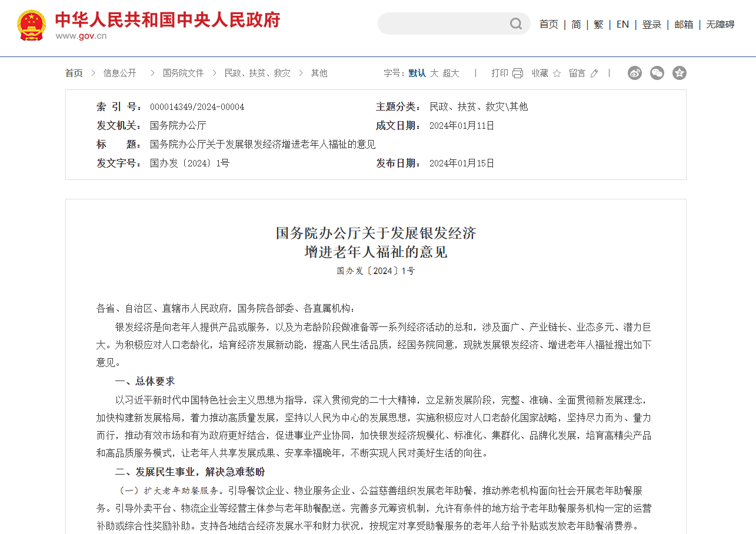Image resolution: width=756 pixels, height=534 pixels.
Task: Go to 首页 in breadcrumb
Action: tap(74, 73)
